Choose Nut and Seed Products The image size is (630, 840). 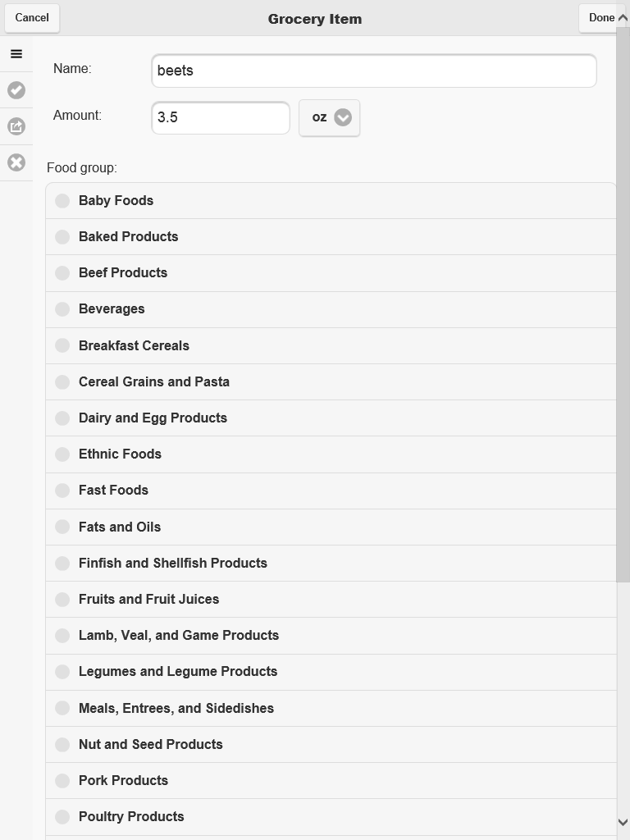[x=62, y=745]
